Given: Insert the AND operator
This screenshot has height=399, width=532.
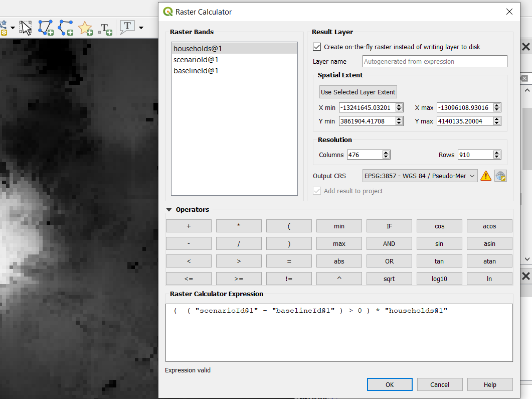Looking at the screenshot, I should [x=389, y=243].
